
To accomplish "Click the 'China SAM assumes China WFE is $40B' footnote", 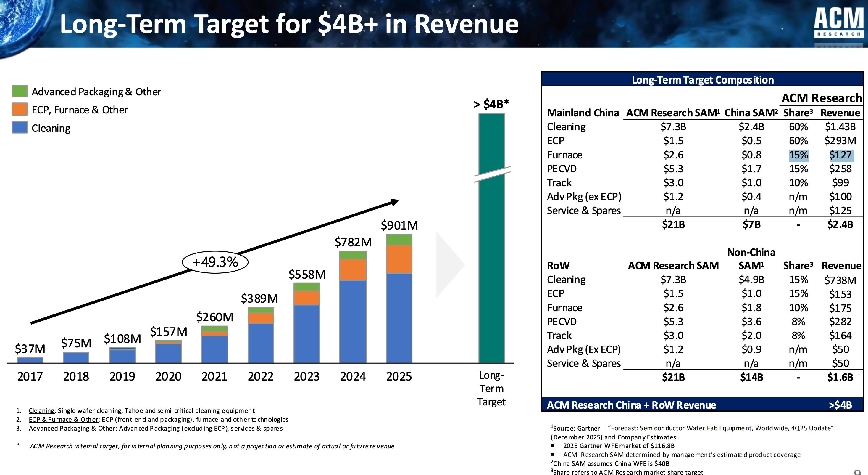I will [610, 463].
